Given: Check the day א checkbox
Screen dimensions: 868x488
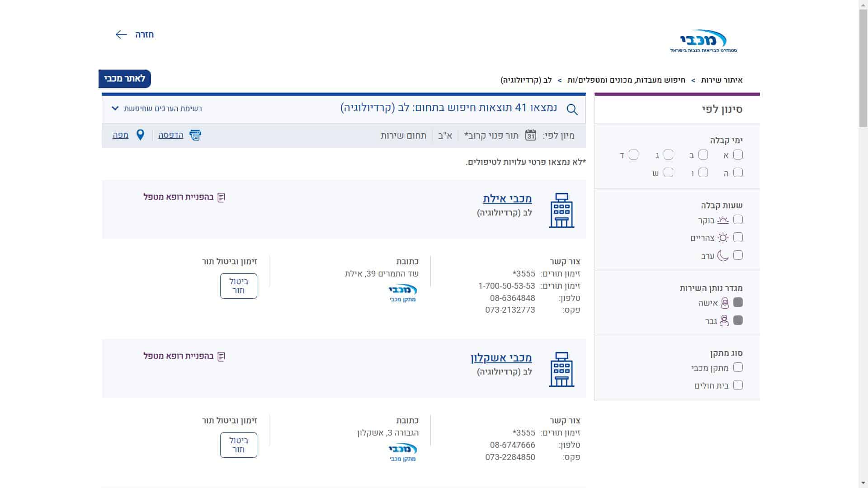Looking at the screenshot, I should [x=738, y=155].
